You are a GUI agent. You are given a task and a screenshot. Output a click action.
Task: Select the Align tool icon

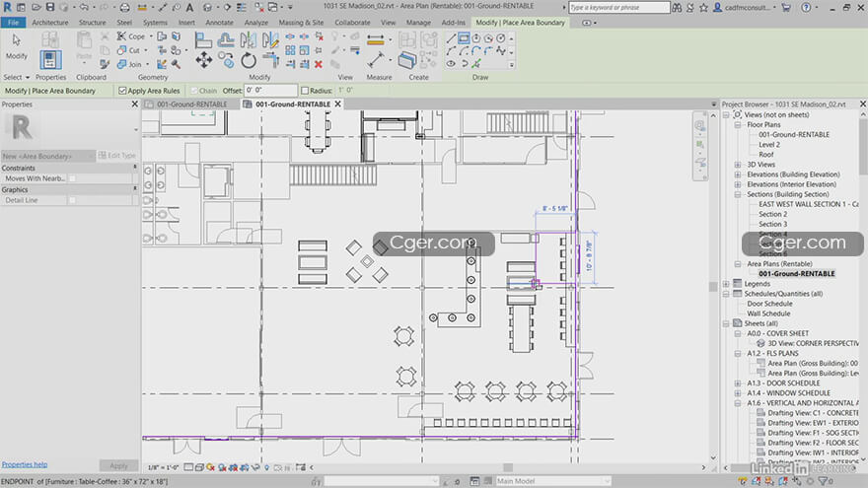click(203, 39)
